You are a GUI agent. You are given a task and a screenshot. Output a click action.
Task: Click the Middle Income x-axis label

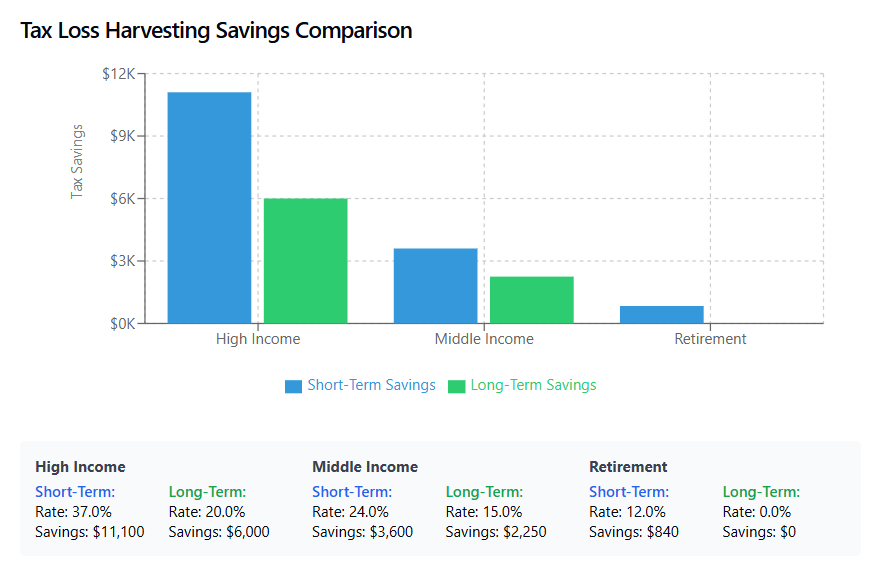click(x=484, y=339)
